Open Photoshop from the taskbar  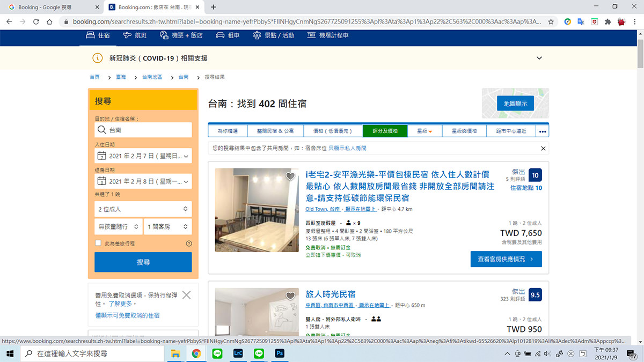[x=279, y=353]
